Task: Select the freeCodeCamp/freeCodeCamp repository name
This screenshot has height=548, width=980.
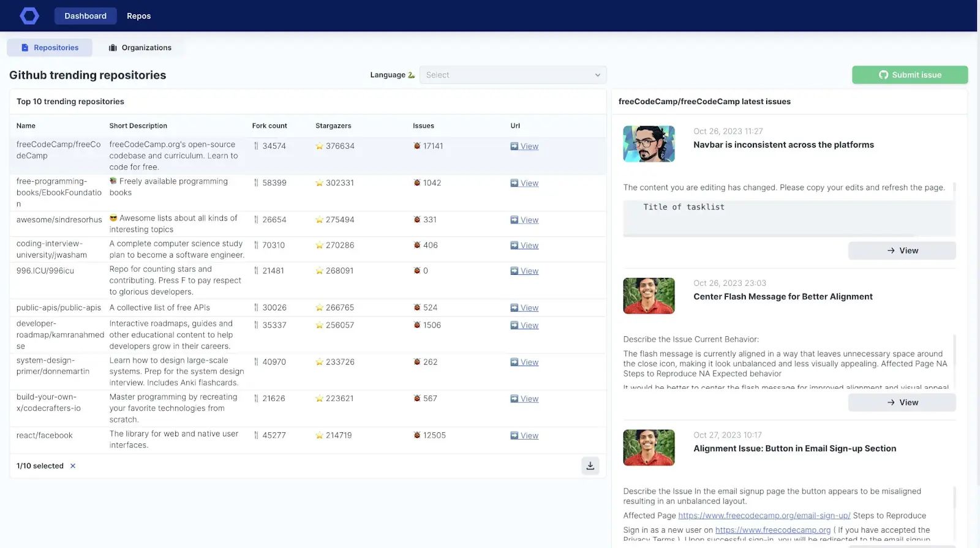Action: click(59, 150)
